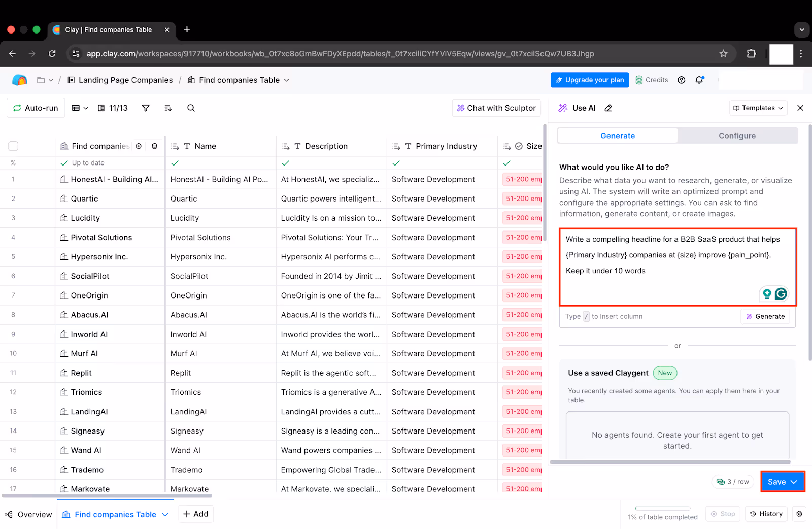Click the 51-200 size tag for Lucidity

[522, 218]
